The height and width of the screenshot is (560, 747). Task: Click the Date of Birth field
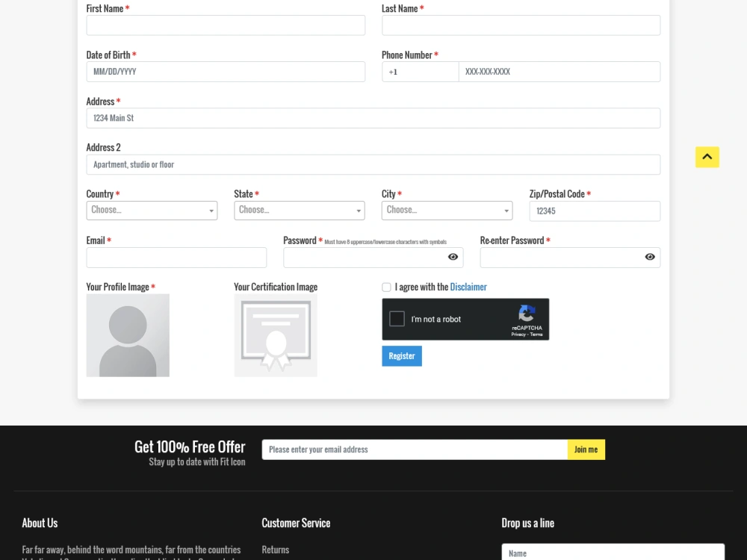click(x=226, y=72)
